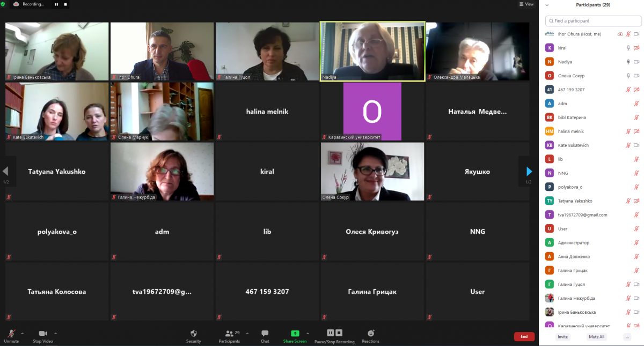This screenshot has width=644, height=346.
Task: Collapse the Participants panel chevron
Action: [547, 4]
